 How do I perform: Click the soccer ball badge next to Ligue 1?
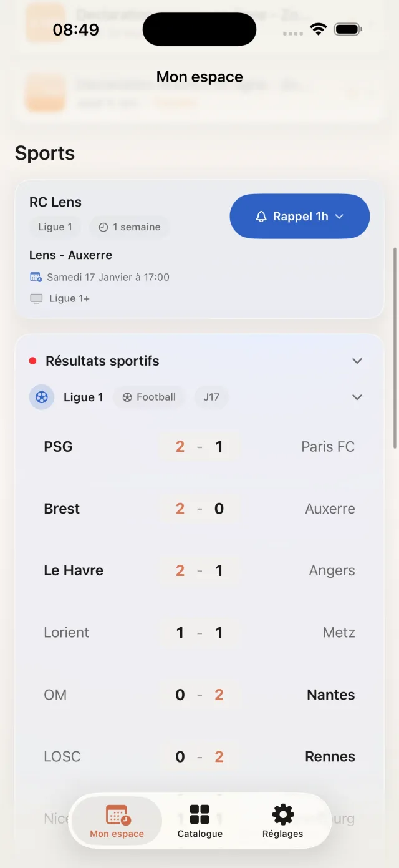[x=41, y=397]
